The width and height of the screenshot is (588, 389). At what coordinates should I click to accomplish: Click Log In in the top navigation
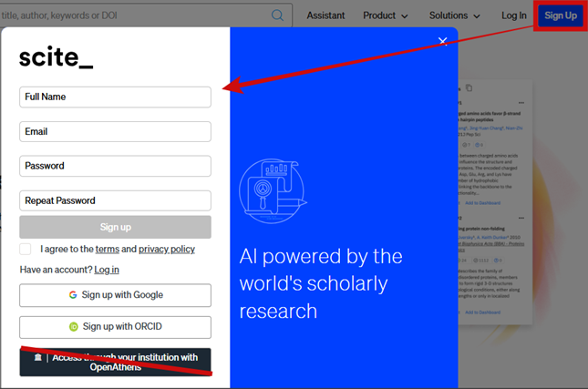(x=513, y=15)
